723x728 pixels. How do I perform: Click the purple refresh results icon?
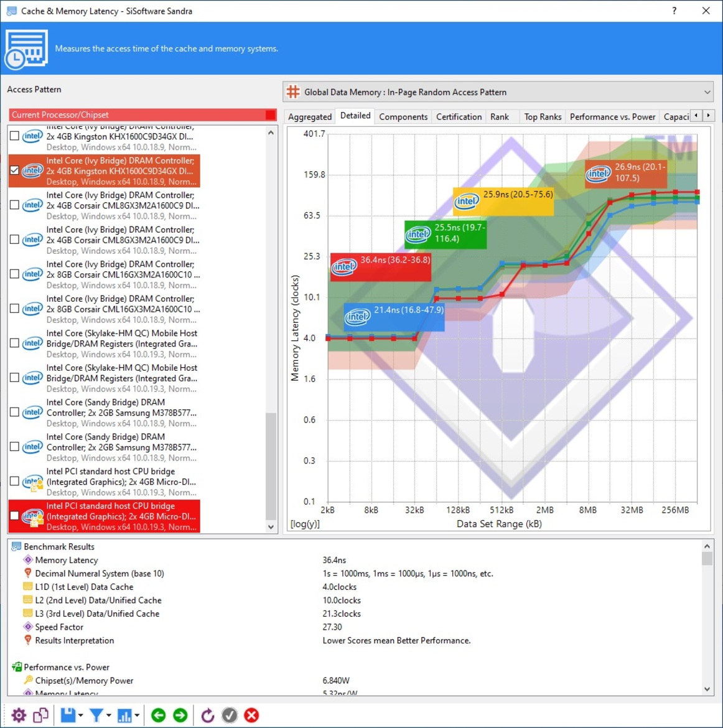pos(208,715)
